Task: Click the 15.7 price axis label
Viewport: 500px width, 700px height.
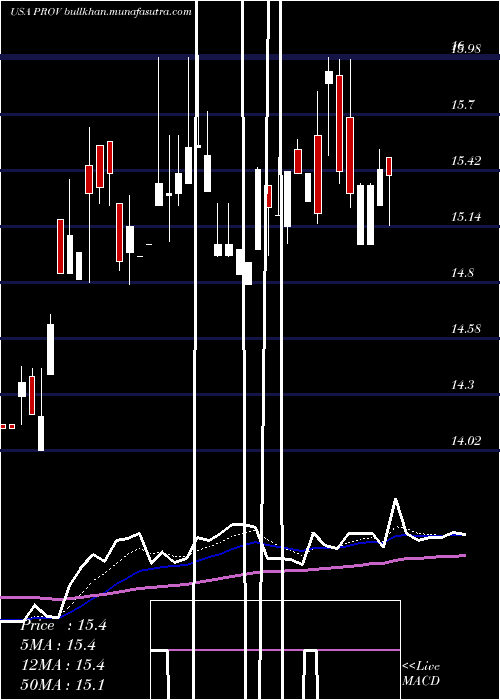Action: (462, 105)
